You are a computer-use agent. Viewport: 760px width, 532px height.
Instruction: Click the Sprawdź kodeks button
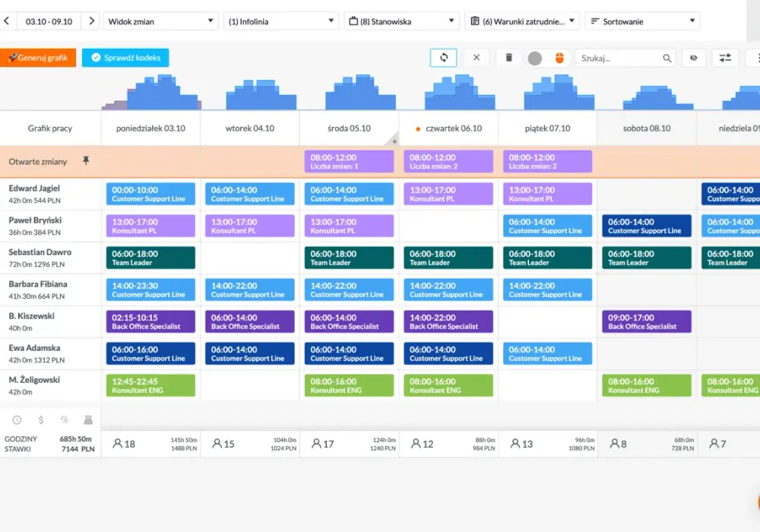tap(125, 58)
